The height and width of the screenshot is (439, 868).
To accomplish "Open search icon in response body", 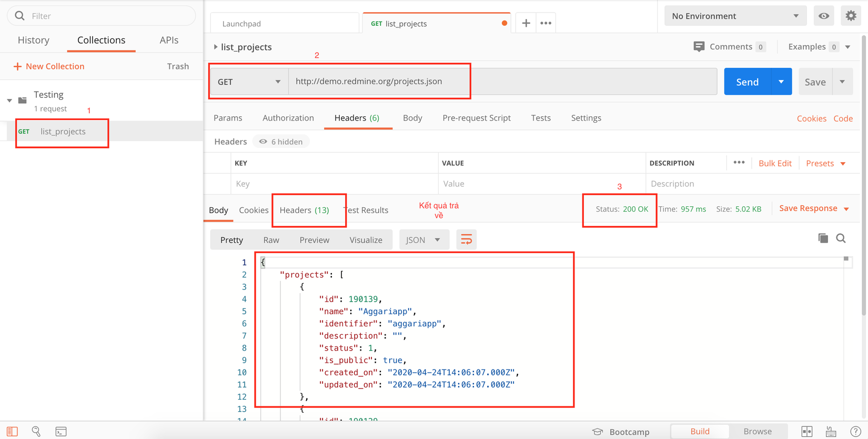I will pyautogui.click(x=841, y=238).
